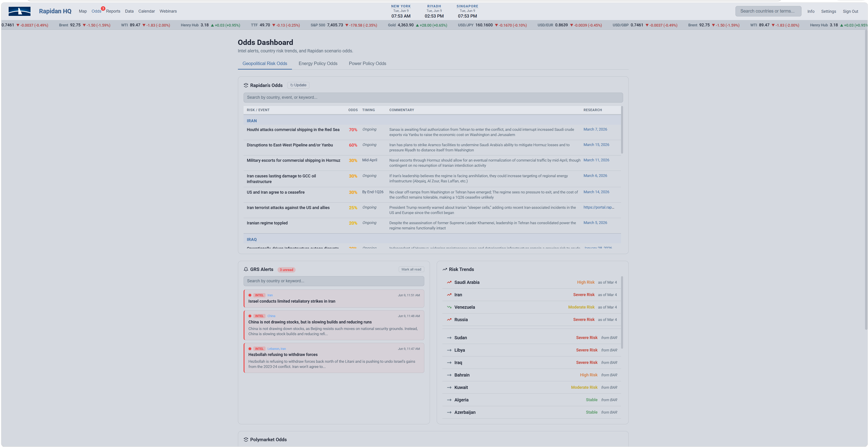
Task: Click the New York clock in the header
Action: [x=401, y=11]
